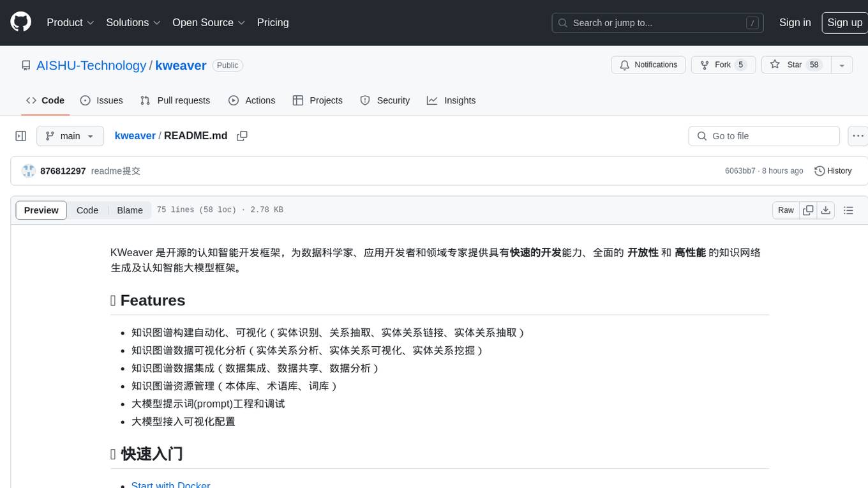Open the main branch selector
This screenshot has width=868, height=488.
click(x=70, y=136)
